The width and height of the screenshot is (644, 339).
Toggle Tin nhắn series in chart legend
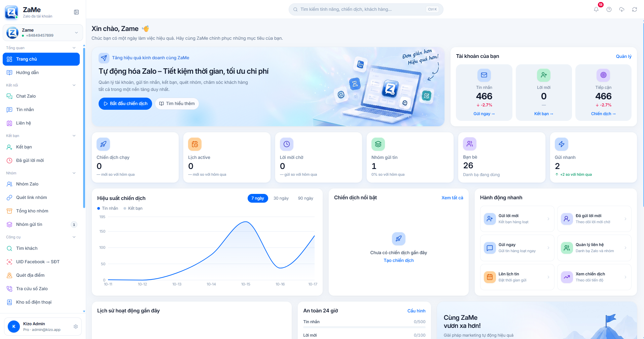[x=108, y=208]
